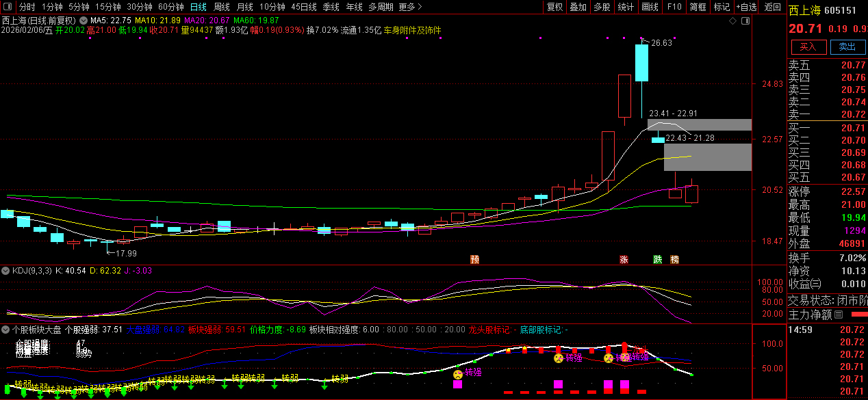
Task: Click the diamond marker icon above chart
Action: (x=732, y=21)
